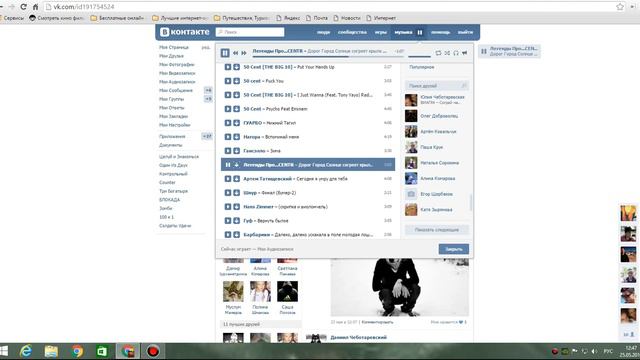Click the pause icon beside музыка
The image size is (640, 360).
pyautogui.click(x=420, y=32)
